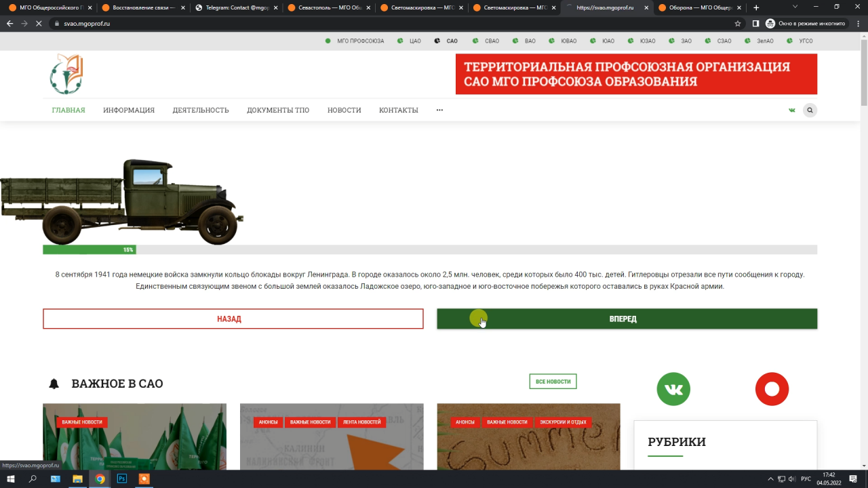Screen dimensions: 868x488
Task: Click the red circle social icon
Action: [x=772, y=389]
